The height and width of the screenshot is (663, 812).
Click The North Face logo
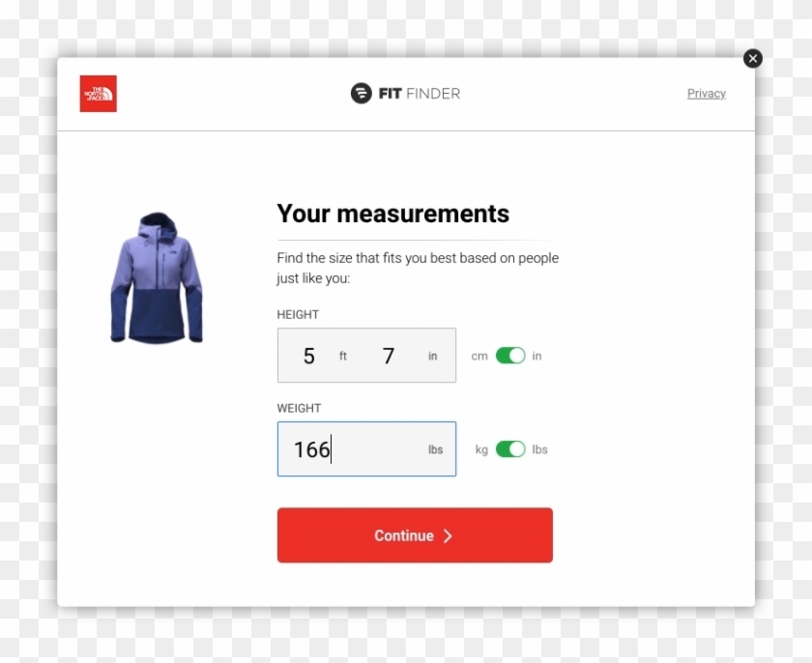tap(99, 94)
